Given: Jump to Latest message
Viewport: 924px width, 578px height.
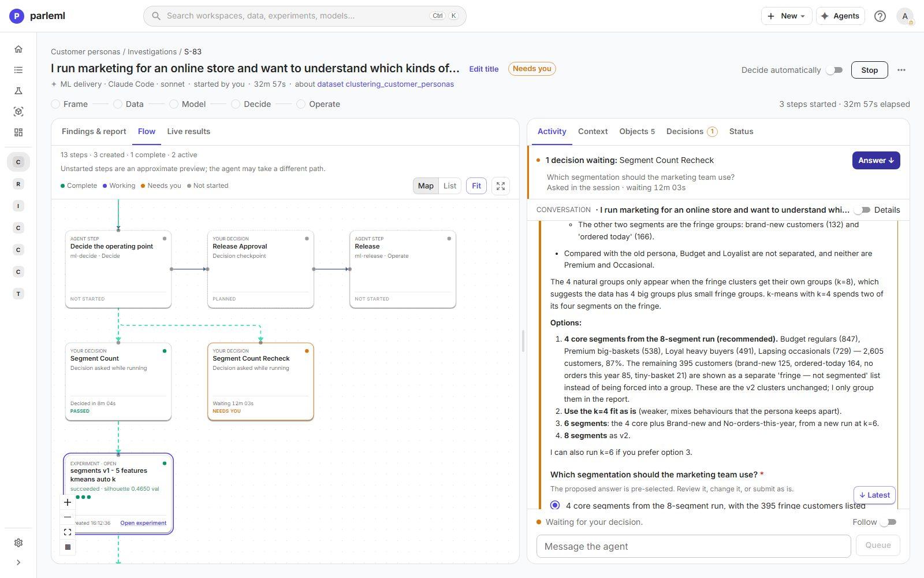Looking at the screenshot, I should [874, 495].
